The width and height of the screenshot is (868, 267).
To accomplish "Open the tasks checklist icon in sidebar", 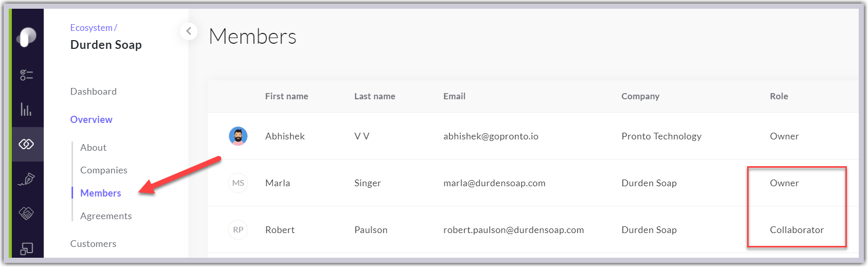I will [27, 75].
